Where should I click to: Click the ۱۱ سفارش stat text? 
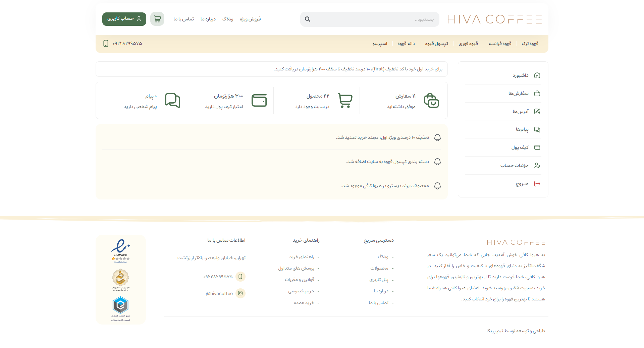(x=406, y=96)
